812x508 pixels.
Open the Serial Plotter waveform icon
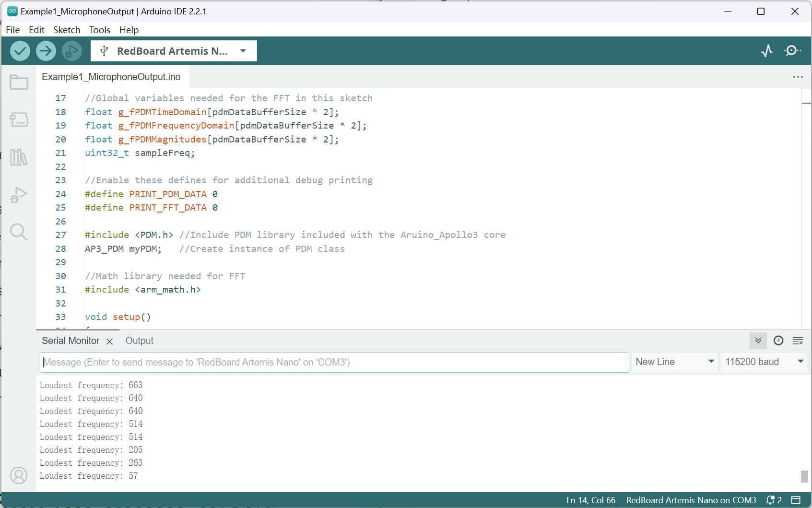click(767, 51)
